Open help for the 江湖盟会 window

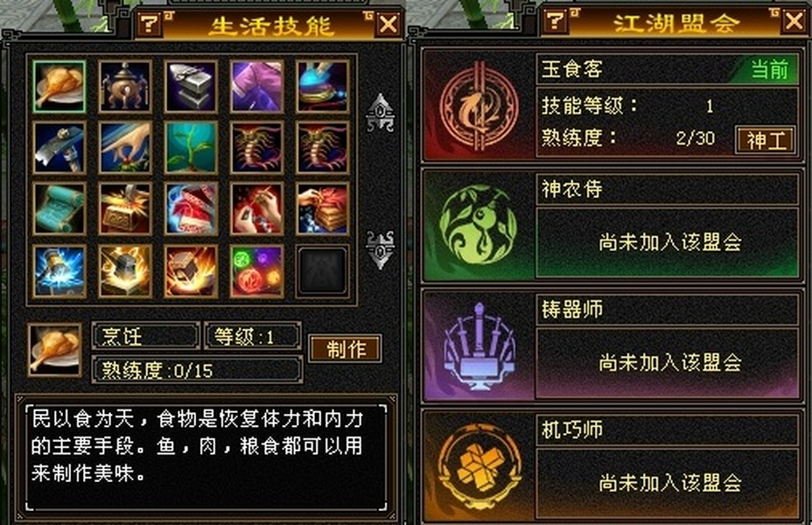click(555, 21)
